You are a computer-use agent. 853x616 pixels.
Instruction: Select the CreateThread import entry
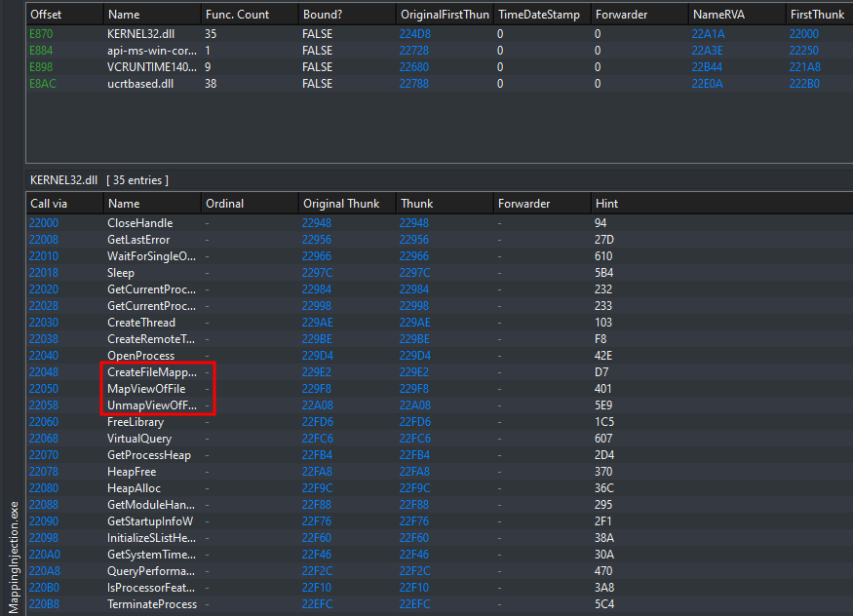(141, 323)
